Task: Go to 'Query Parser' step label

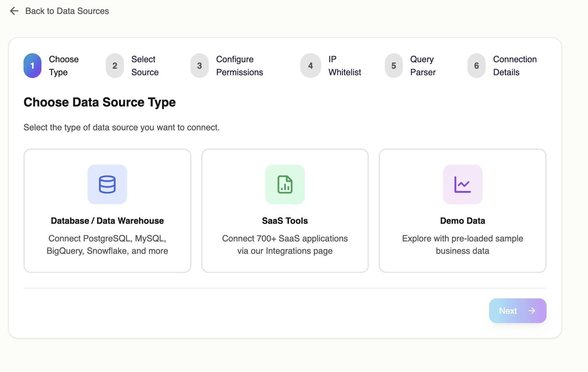Action: (423, 66)
